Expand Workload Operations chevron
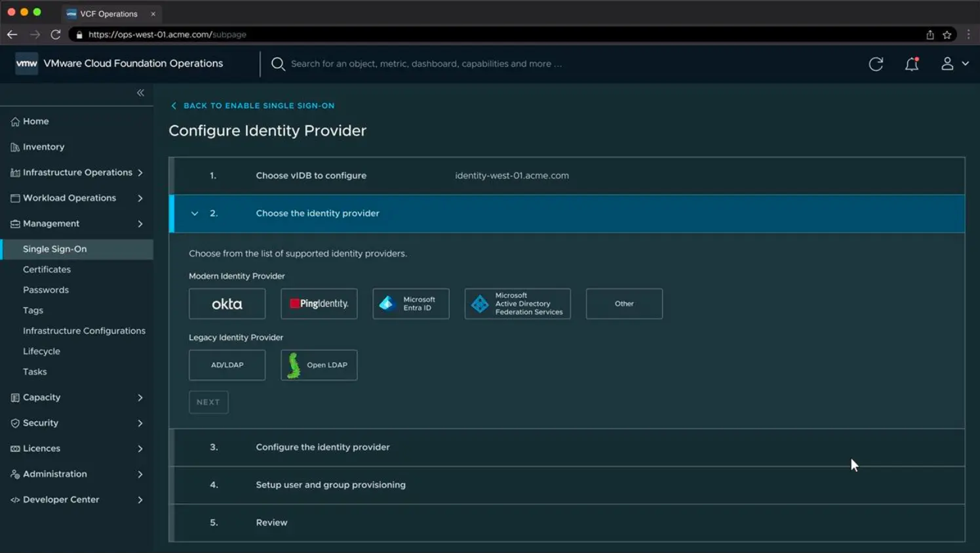 [x=140, y=198]
